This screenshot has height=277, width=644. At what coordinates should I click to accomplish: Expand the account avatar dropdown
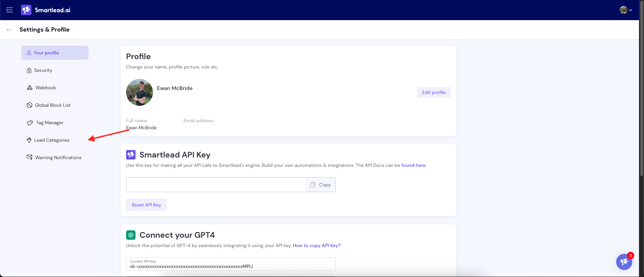tap(626, 10)
